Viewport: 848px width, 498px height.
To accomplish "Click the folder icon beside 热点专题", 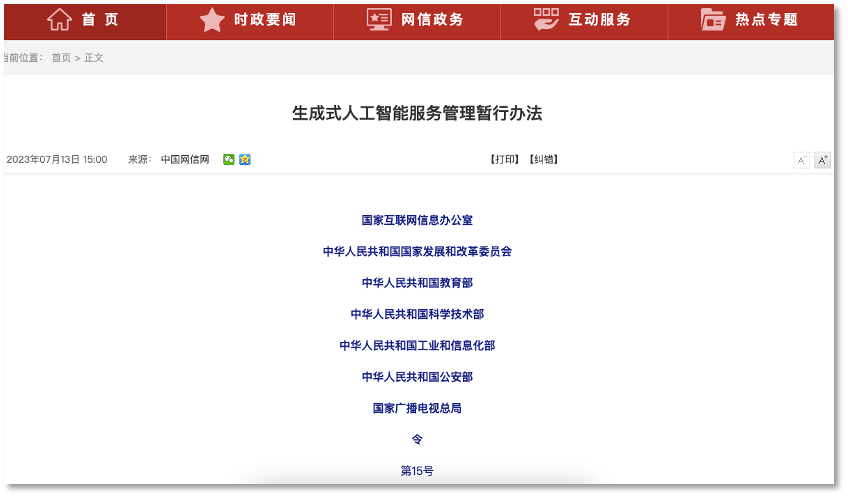I will click(x=713, y=20).
